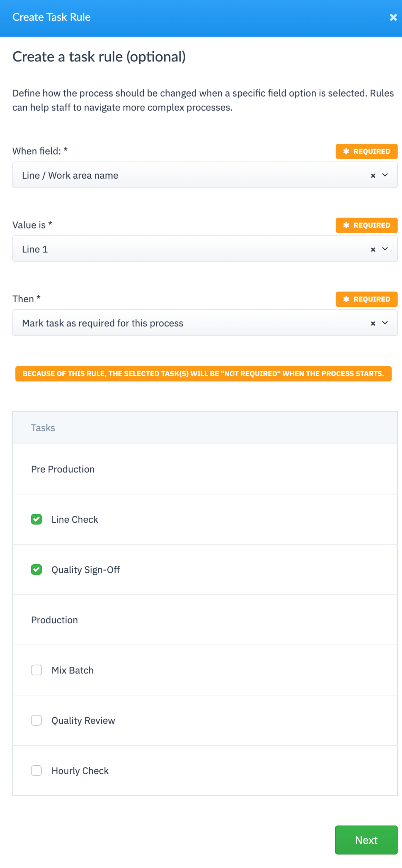
Task: Expand the 'When field' dropdown chevron
Action: (x=385, y=175)
